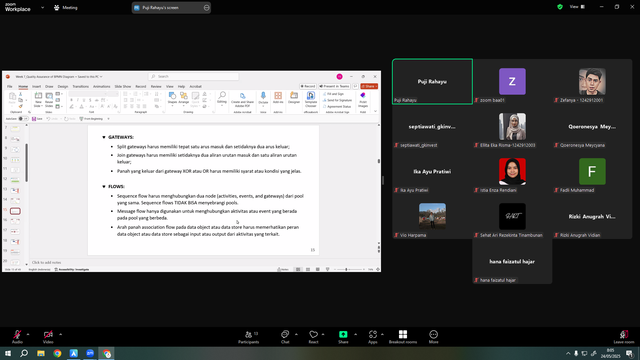Image resolution: width=640 pixels, height=360 pixels.
Task: Click Present in Teams button
Action: (x=334, y=87)
